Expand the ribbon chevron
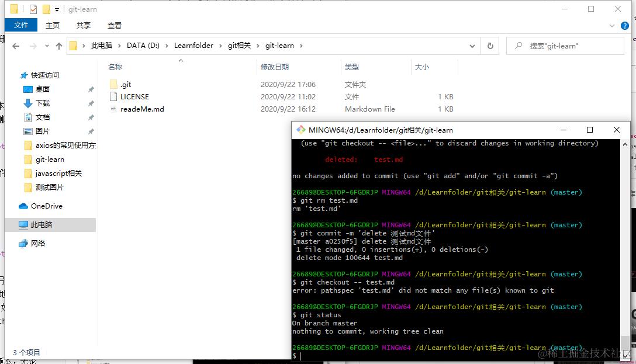 coord(612,26)
